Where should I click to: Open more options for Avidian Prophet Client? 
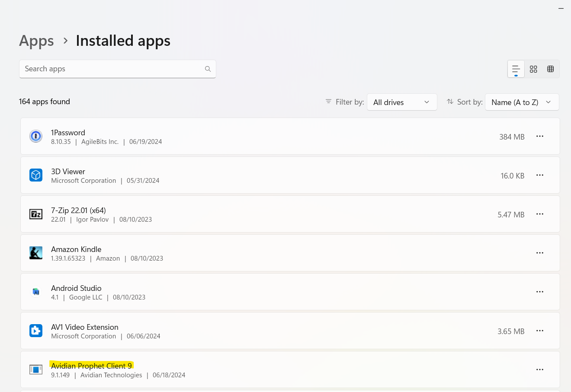[540, 370]
